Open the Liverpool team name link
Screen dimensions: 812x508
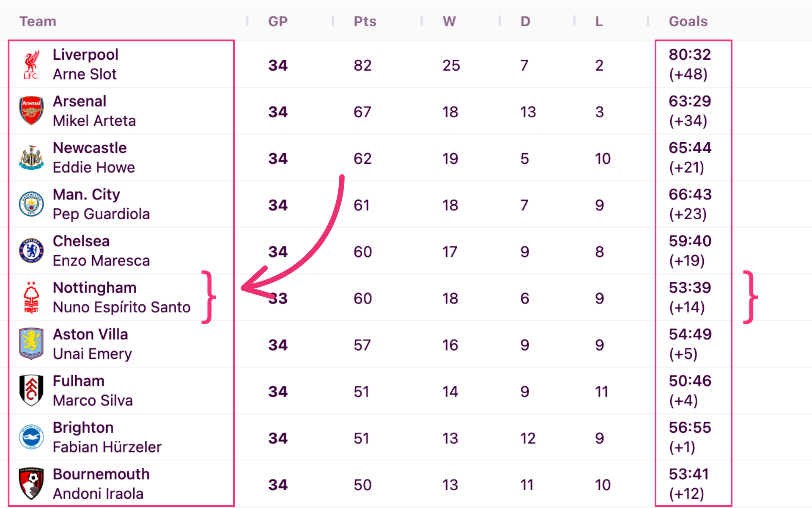point(85,55)
